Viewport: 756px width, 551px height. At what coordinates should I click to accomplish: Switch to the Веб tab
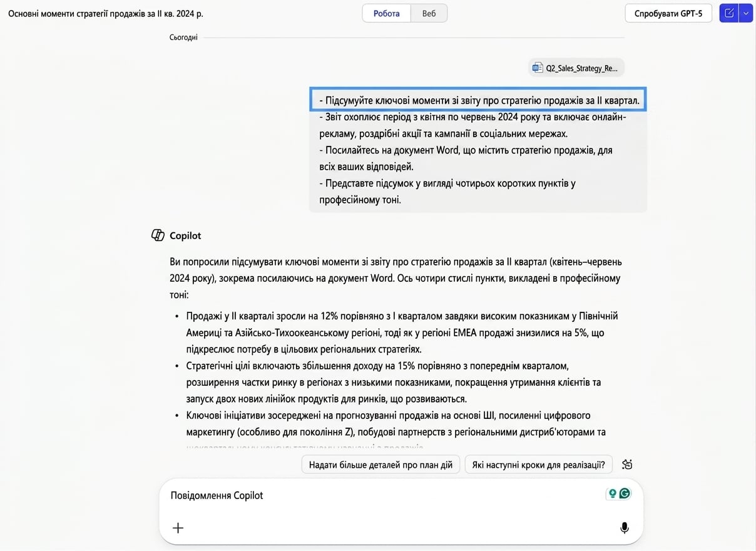point(429,13)
